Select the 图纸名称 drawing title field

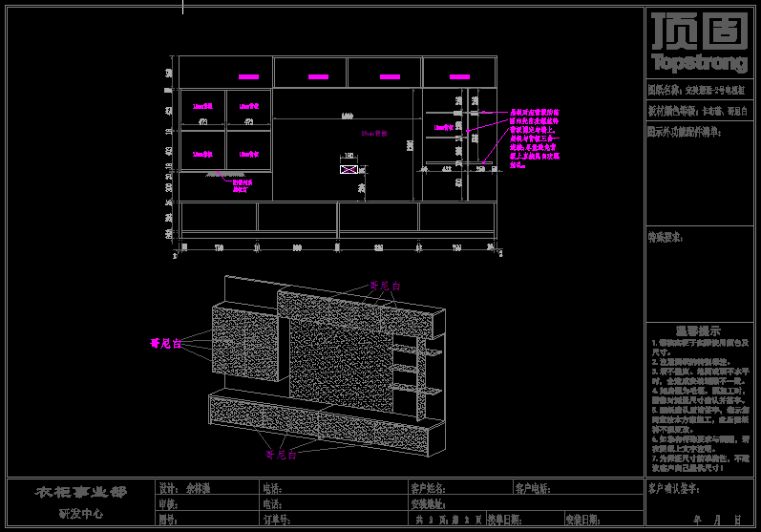click(699, 90)
